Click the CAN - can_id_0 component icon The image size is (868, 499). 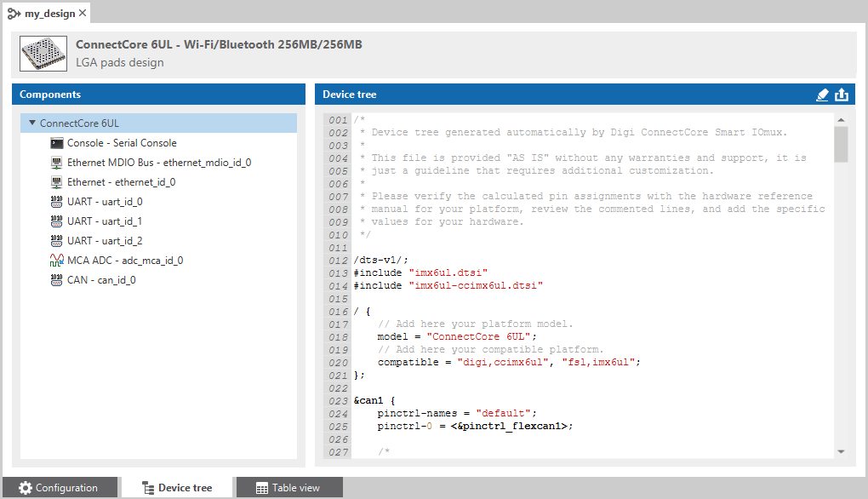point(57,279)
